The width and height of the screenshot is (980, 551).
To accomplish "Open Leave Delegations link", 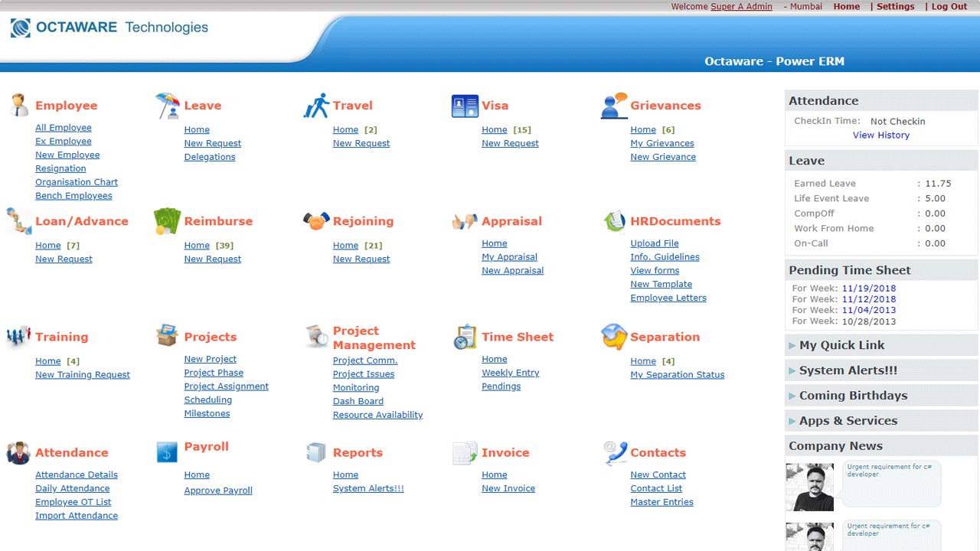I will click(210, 157).
